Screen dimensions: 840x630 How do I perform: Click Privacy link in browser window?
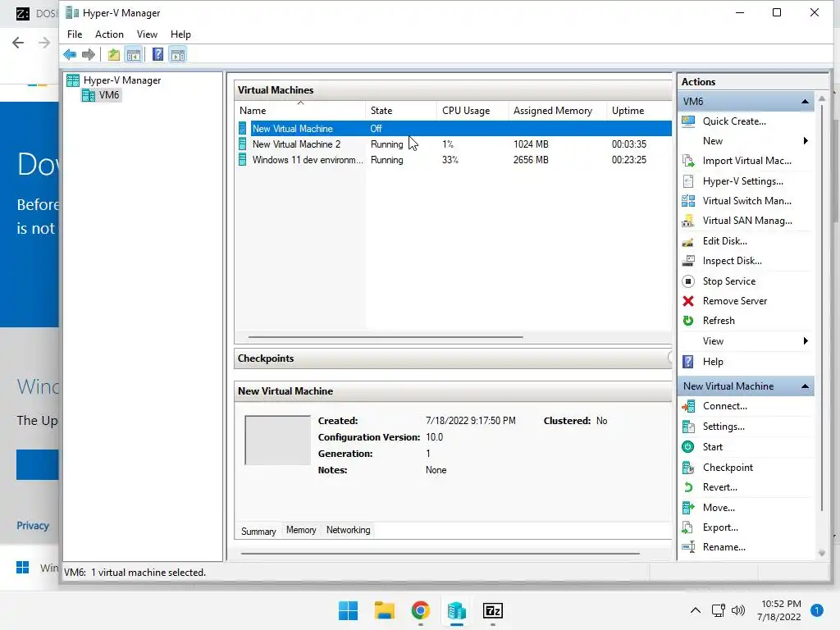(x=33, y=526)
